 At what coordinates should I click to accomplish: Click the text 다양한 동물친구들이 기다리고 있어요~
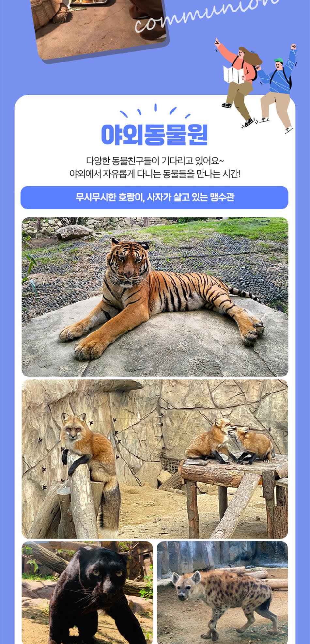(x=155, y=161)
